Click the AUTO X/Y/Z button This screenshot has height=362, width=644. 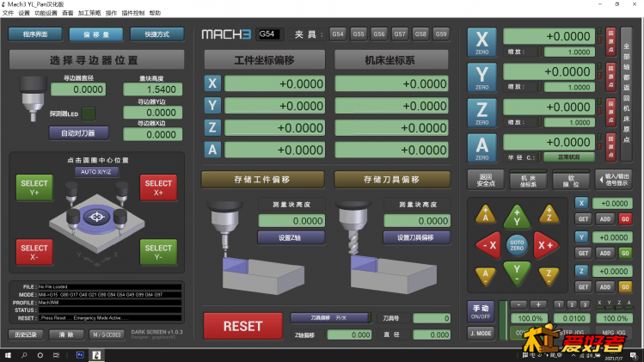click(96, 172)
